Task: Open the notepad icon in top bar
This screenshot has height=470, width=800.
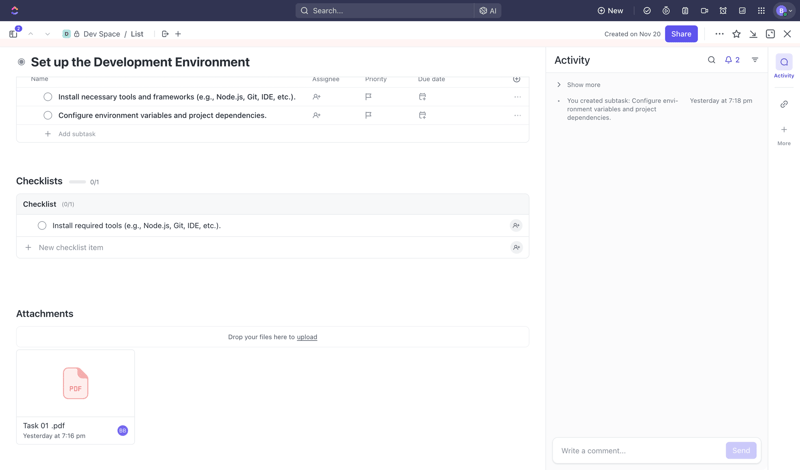Action: (685, 11)
